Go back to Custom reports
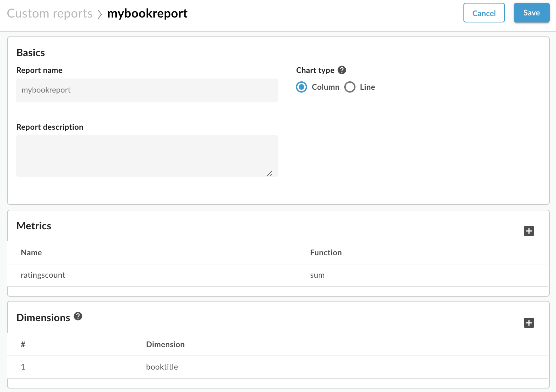Viewport: 556px width, 392px height. (50, 13)
